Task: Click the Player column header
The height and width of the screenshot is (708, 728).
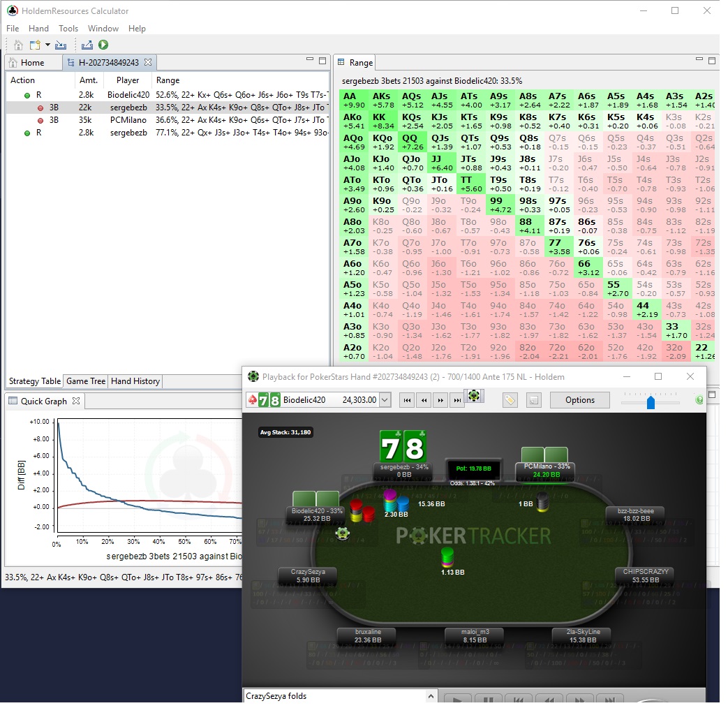Action: 128,80
